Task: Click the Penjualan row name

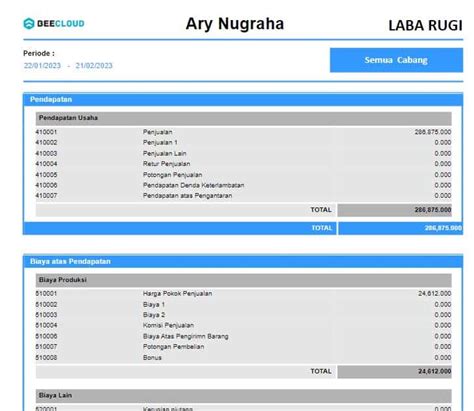Action: point(158,132)
